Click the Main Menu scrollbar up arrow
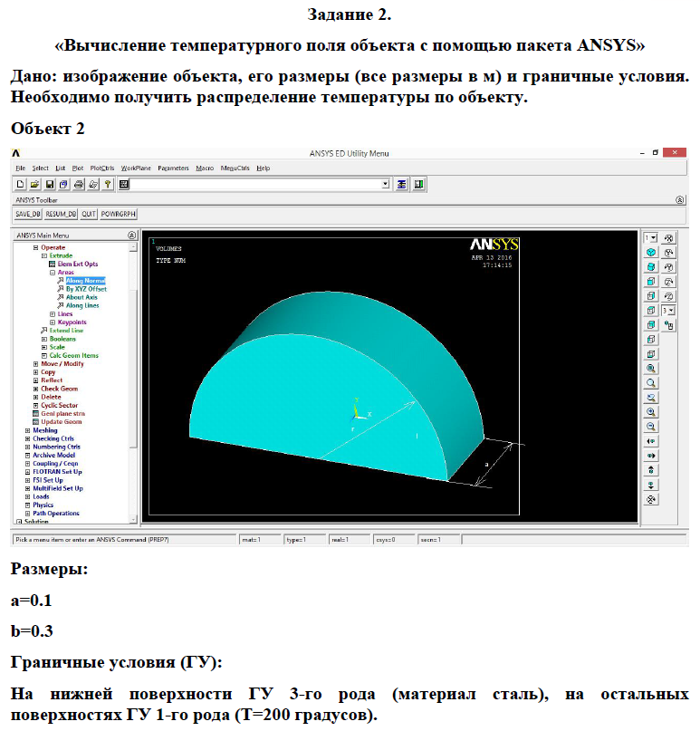 tap(133, 247)
